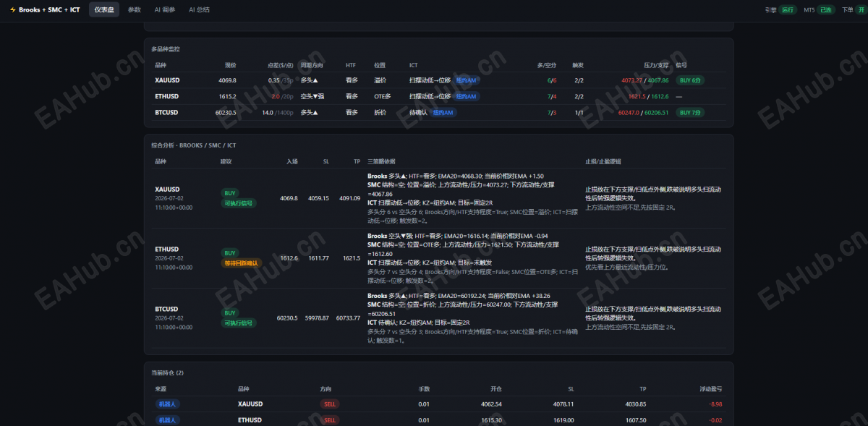The width and height of the screenshot is (868, 426).
Task: Click 纽约AM tag in BTCUSD monitor row
Action: pyautogui.click(x=443, y=112)
